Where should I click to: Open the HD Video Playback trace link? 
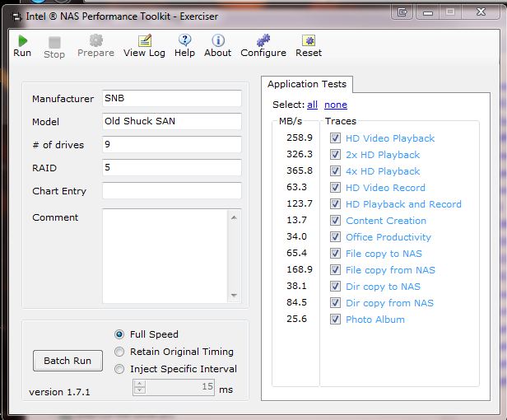[390, 138]
